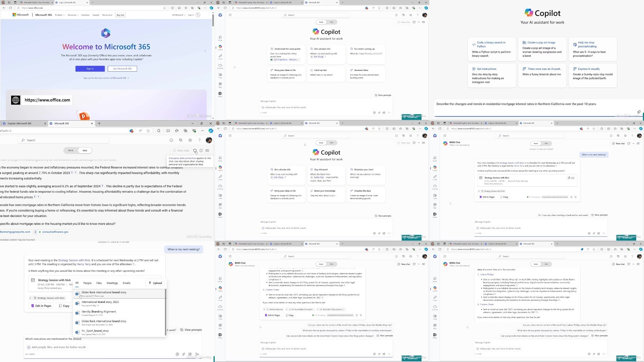Click the account person icon on welcome page header

coord(198,15)
